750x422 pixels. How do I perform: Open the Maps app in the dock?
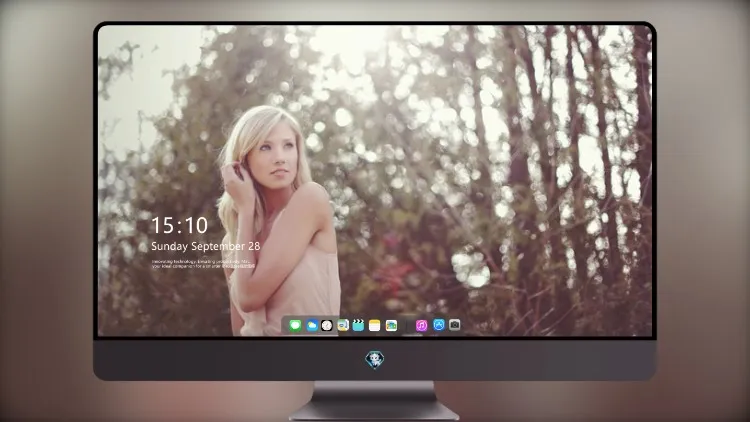(x=343, y=325)
